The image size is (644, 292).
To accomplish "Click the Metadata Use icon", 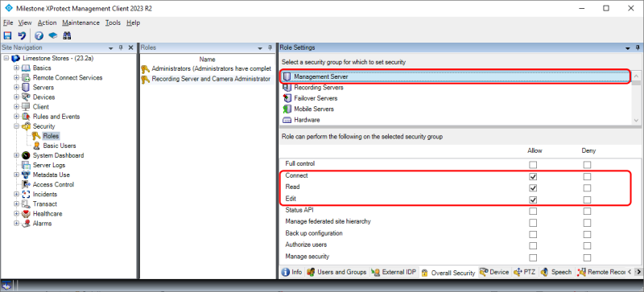I will point(26,175).
